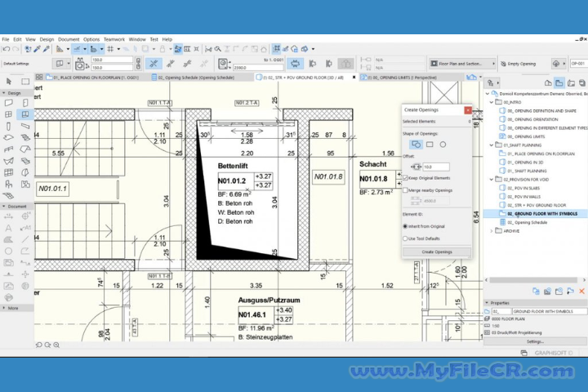Open the File menu
Viewport: 588px width, 392px height.
pyautogui.click(x=6, y=39)
